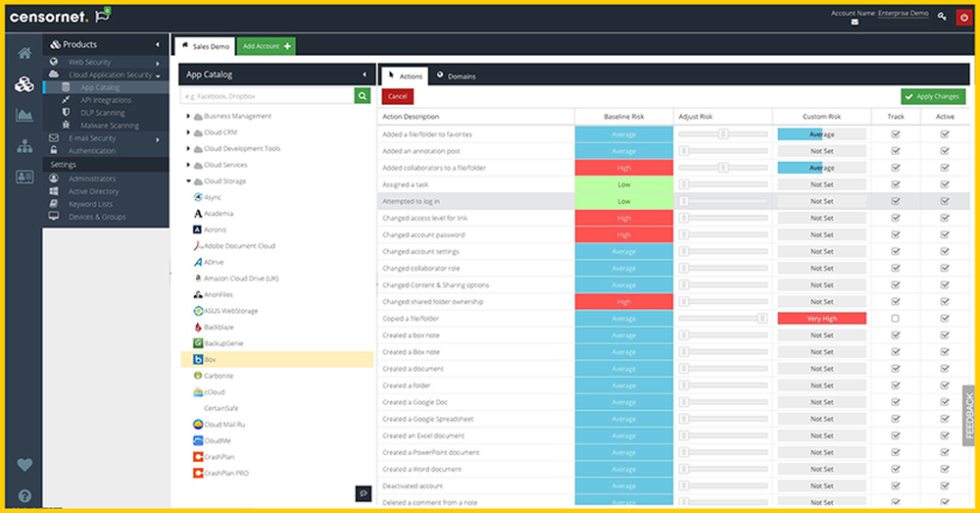Switch to the Domains tab
The width and height of the screenshot is (980, 513).
tap(456, 76)
